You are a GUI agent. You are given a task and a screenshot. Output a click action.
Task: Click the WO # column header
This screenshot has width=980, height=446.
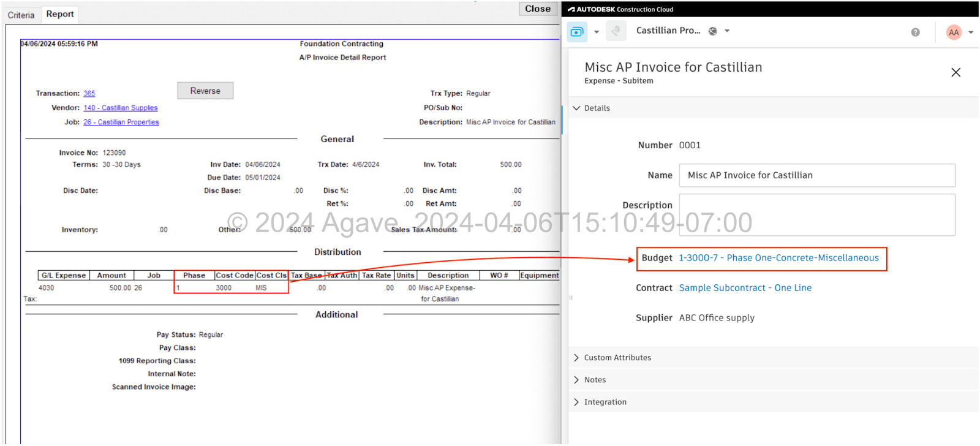[499, 276]
